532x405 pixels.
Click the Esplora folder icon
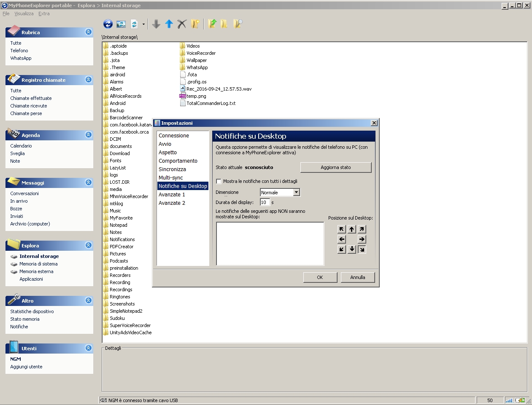[x=14, y=244]
